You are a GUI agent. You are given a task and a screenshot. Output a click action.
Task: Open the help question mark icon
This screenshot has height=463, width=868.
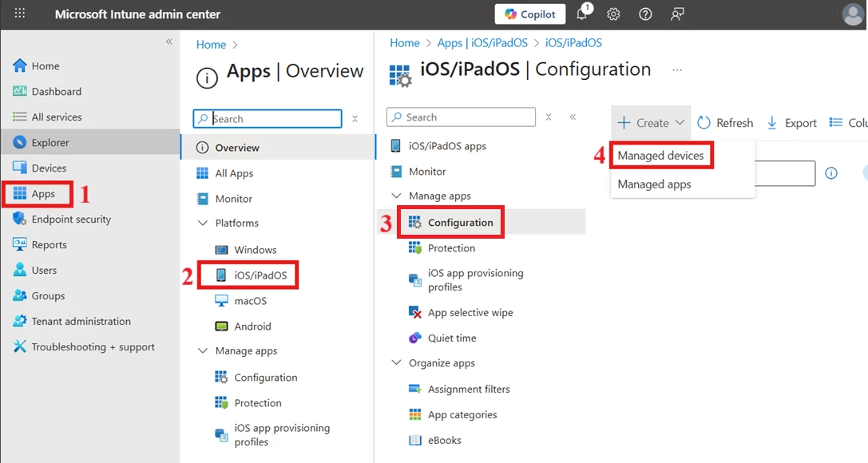645,14
